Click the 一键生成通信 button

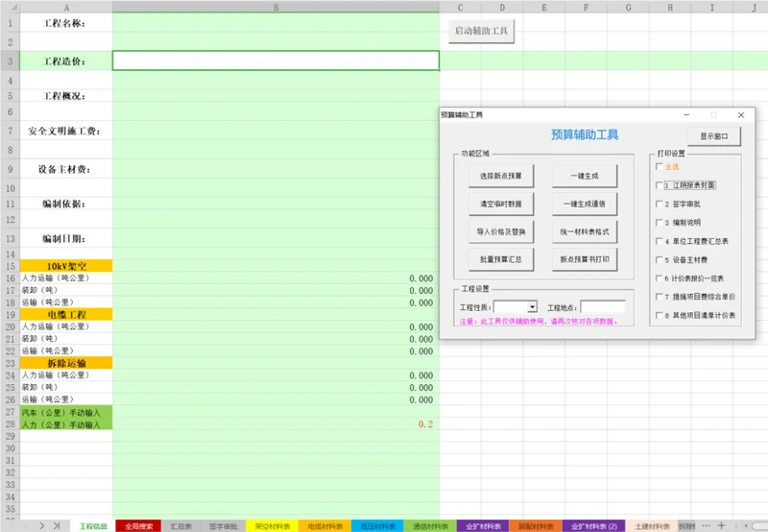585,204
